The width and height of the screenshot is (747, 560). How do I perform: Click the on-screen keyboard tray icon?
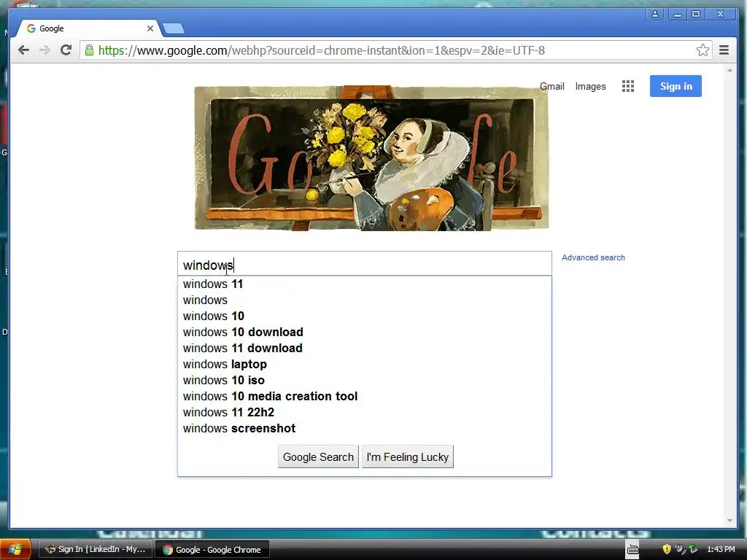pos(632,550)
